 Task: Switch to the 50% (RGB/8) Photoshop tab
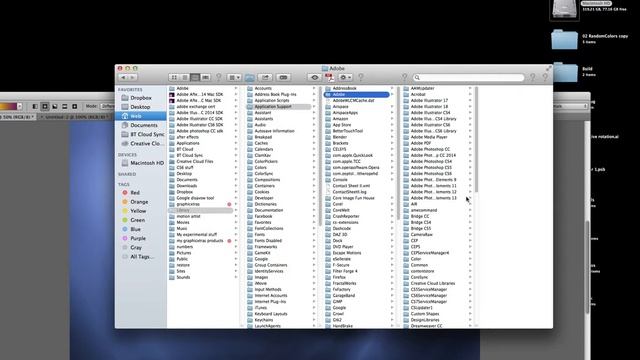(17, 117)
